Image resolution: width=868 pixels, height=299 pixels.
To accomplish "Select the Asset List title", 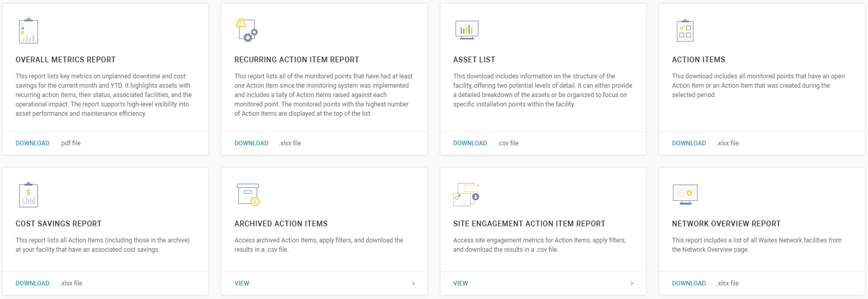I will (x=474, y=60).
